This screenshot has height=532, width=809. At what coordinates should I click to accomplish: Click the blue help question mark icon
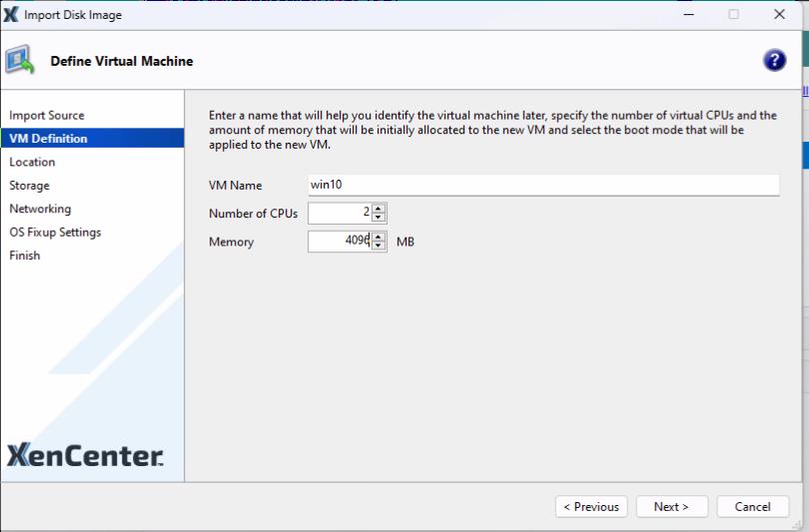coord(774,60)
